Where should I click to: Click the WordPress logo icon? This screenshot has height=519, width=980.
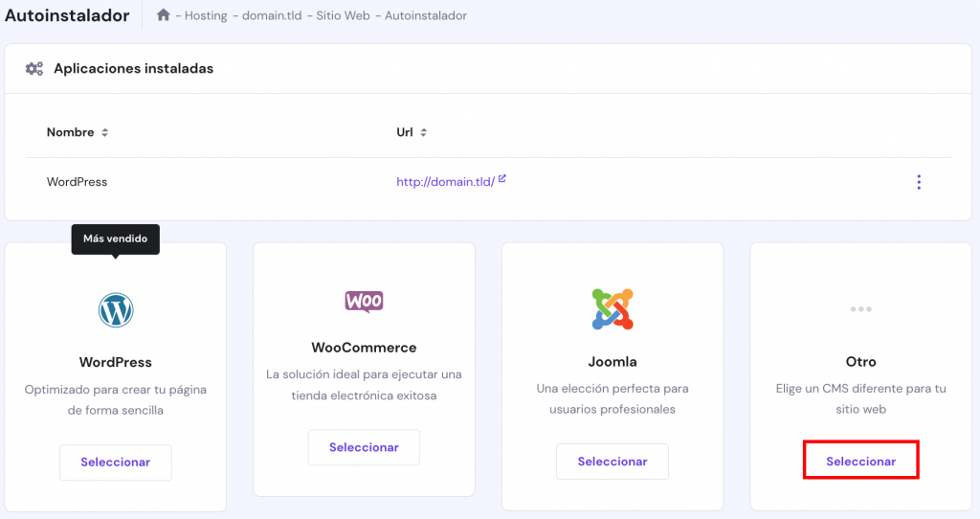click(116, 309)
